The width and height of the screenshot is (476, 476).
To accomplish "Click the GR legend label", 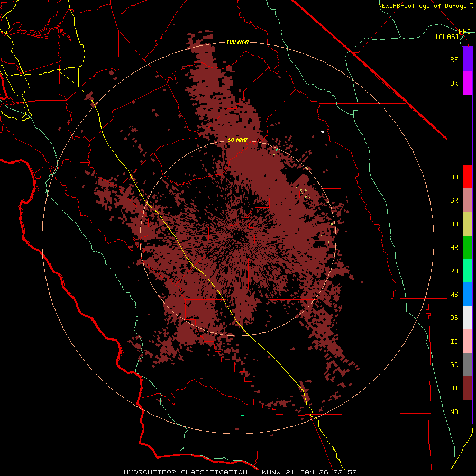I will [454, 200].
